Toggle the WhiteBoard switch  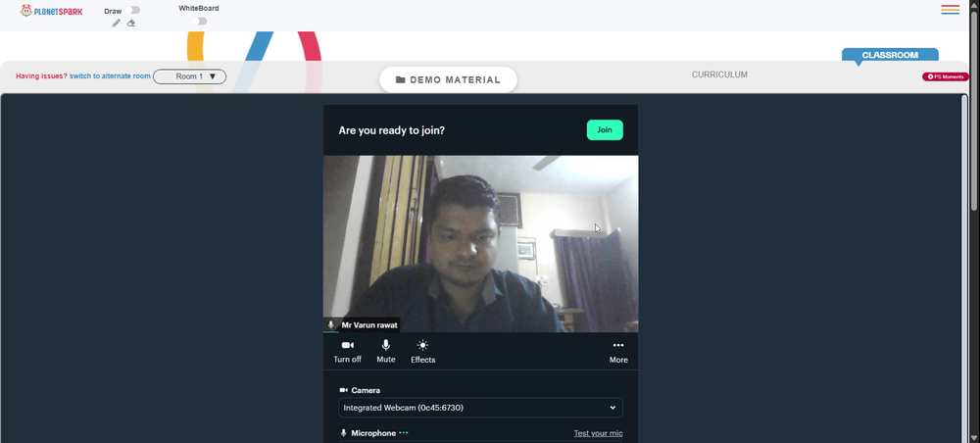click(x=199, y=22)
